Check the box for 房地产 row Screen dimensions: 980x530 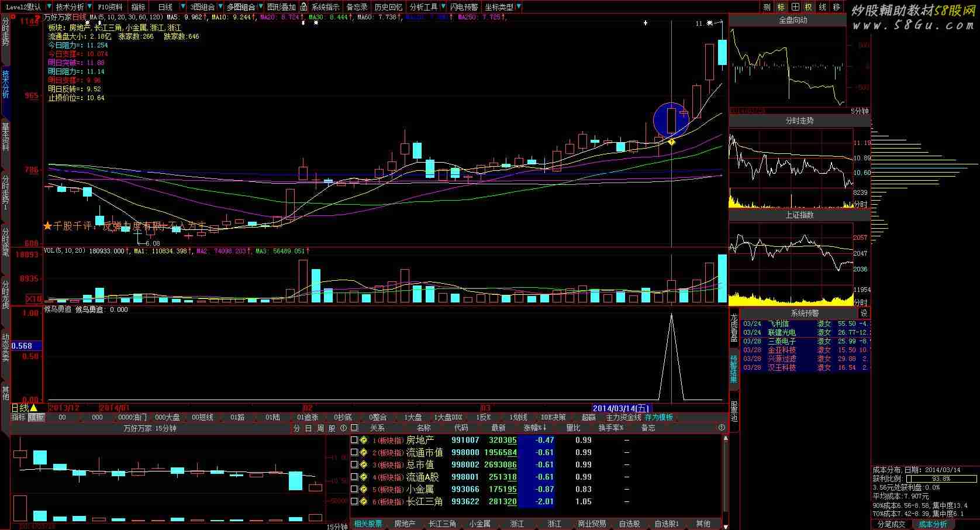point(354,440)
